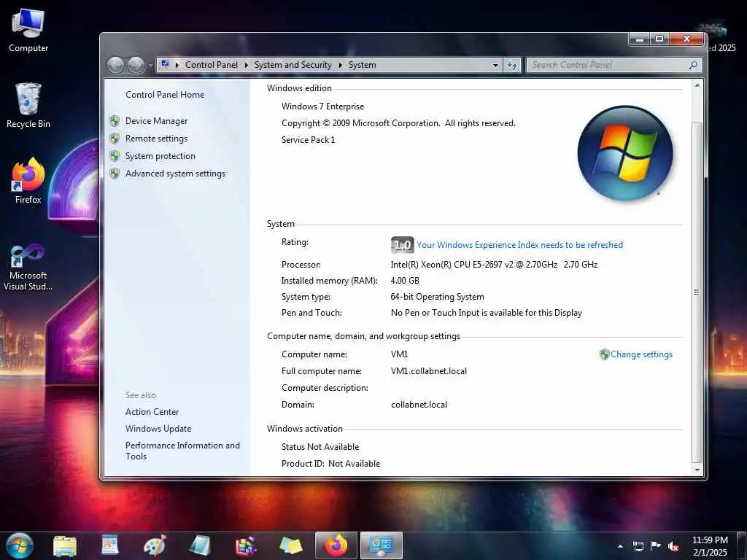
Task: Open Windows Explorer from the taskbar
Action: 65,545
